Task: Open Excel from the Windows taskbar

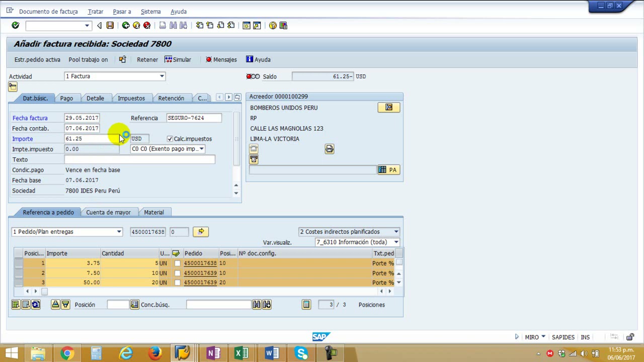Action: 242,353
